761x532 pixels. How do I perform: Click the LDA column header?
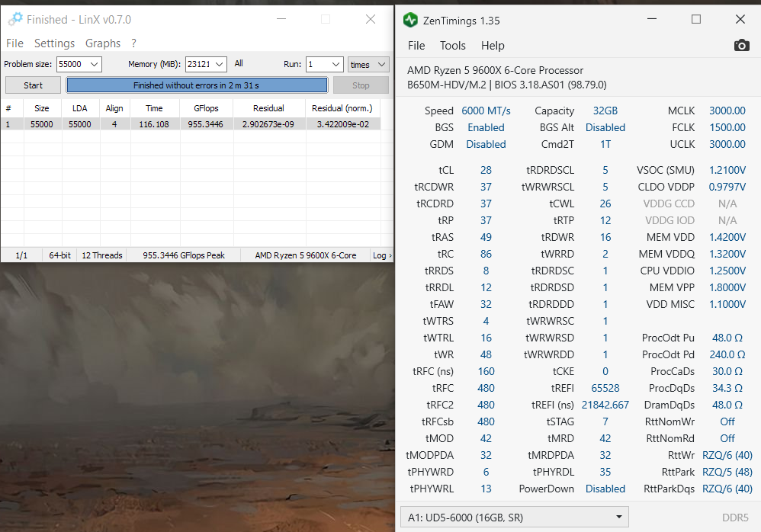(80, 108)
